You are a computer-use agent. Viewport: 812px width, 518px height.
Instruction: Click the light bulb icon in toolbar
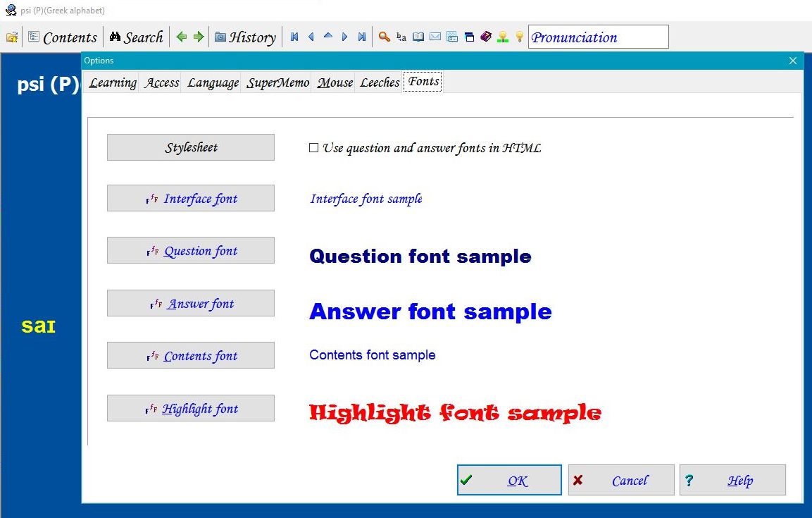coord(520,37)
